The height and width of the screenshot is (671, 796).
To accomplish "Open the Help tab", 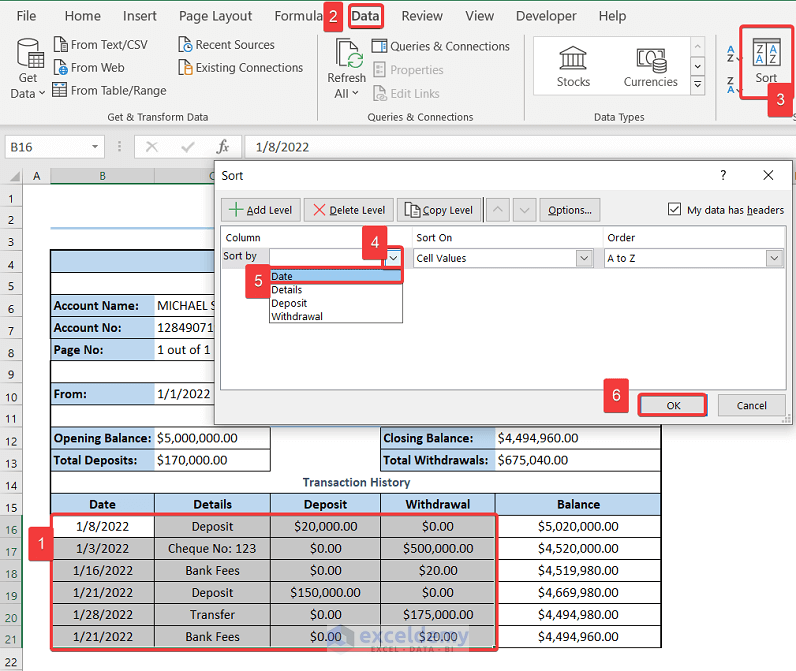I will coord(612,16).
